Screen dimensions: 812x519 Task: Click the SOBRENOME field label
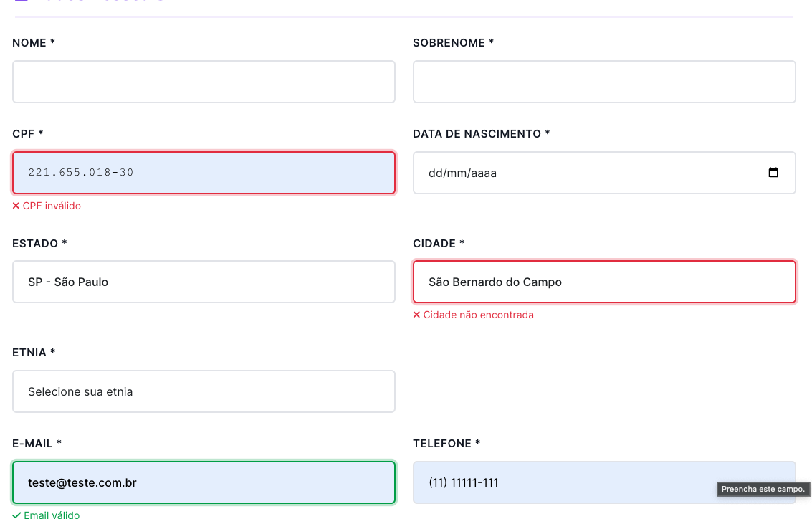(453, 43)
